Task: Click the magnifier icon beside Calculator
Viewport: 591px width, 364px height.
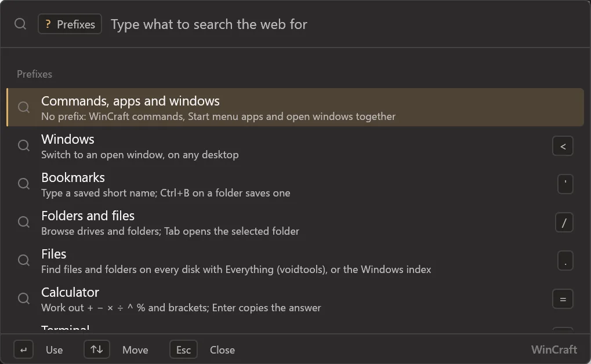Action: [24, 299]
